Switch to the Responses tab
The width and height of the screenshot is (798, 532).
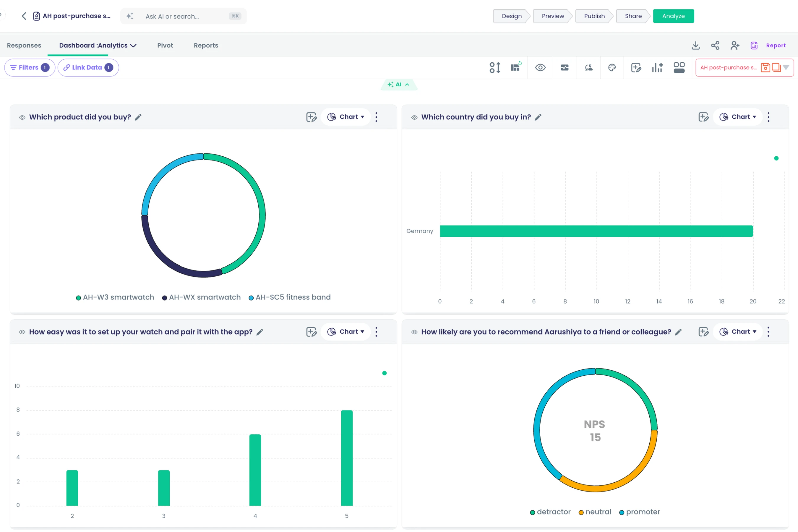click(x=24, y=46)
